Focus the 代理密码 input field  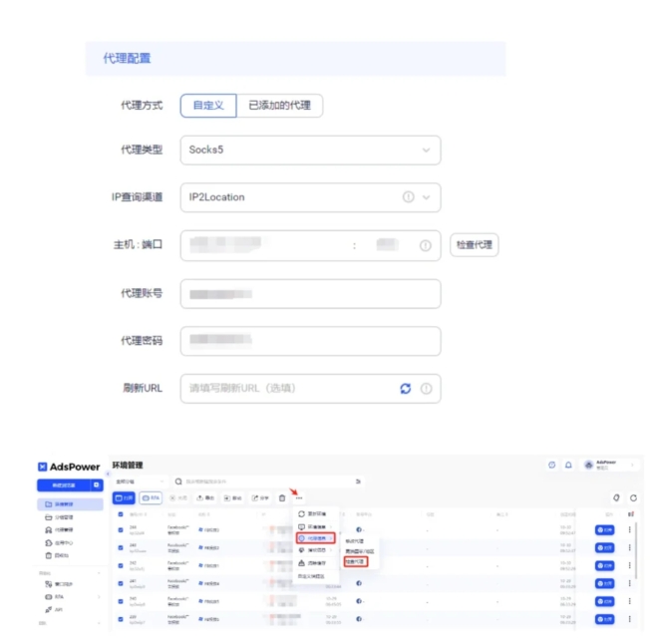[x=310, y=341]
